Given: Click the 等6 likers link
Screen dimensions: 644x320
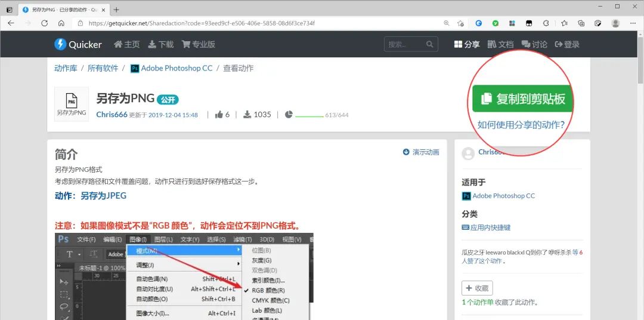Looking at the screenshot, I should pos(577,252).
